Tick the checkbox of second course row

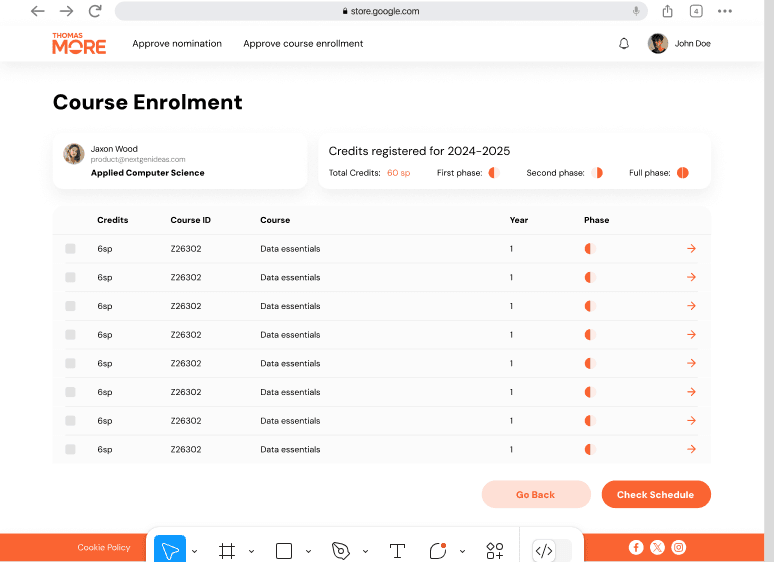(70, 277)
